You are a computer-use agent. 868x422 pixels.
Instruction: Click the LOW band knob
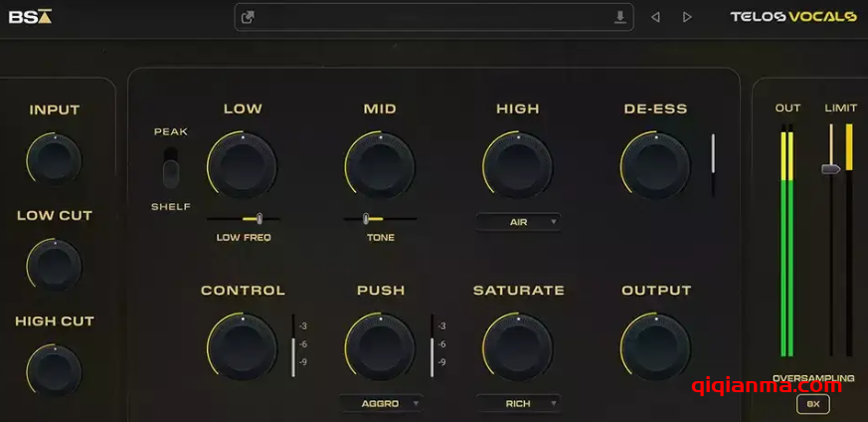point(243,165)
